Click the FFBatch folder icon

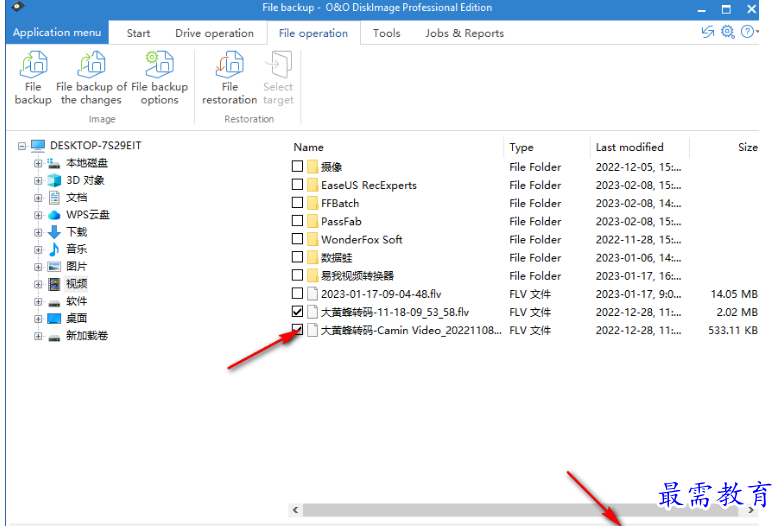point(312,203)
